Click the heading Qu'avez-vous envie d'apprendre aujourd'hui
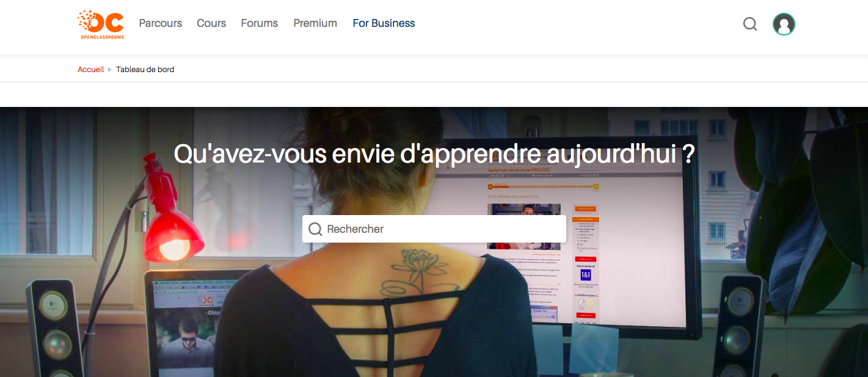The height and width of the screenshot is (377, 868). tap(434, 154)
